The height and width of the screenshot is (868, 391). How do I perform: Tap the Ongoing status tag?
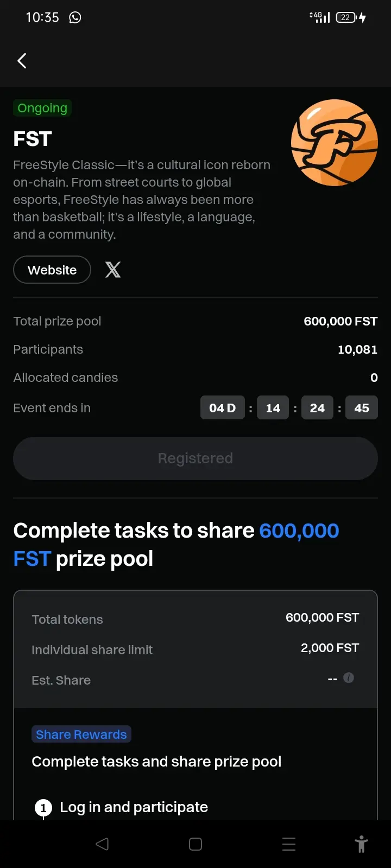pos(42,108)
